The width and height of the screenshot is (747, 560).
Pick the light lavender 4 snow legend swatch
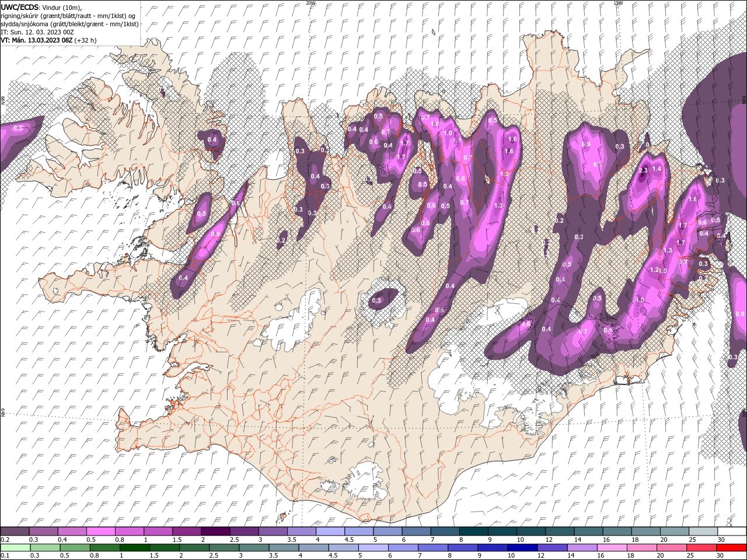pos(329,531)
